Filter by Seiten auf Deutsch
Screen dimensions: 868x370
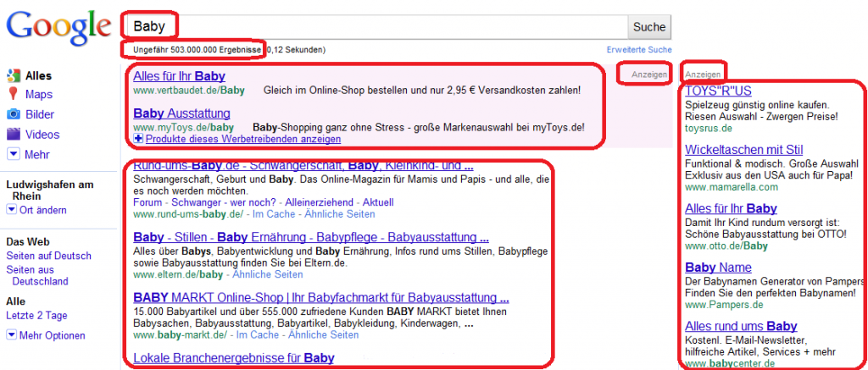(48, 256)
